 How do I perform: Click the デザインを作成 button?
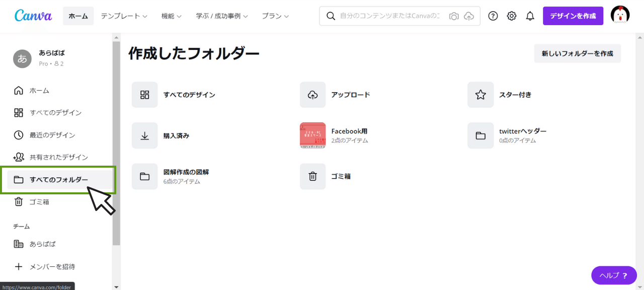pyautogui.click(x=573, y=16)
